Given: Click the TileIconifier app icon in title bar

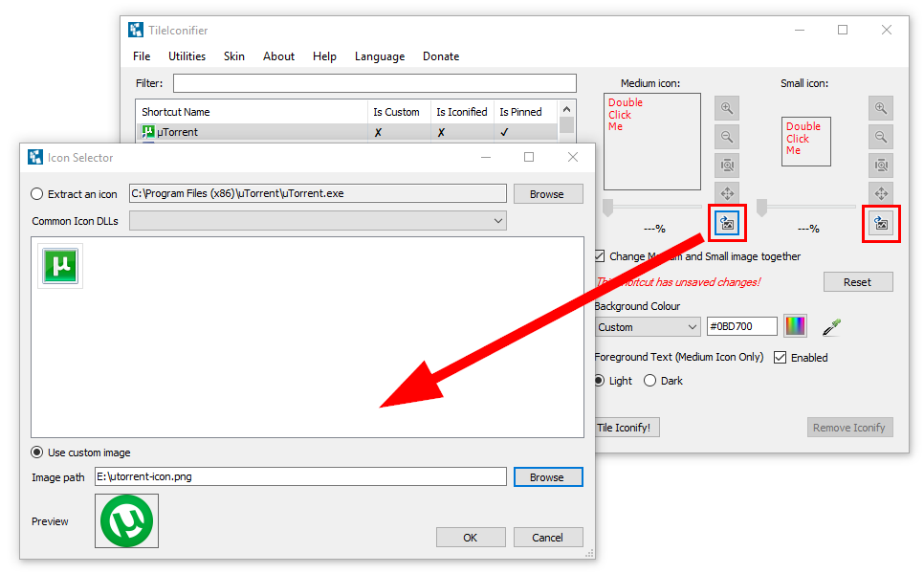Looking at the screenshot, I should (x=136, y=30).
